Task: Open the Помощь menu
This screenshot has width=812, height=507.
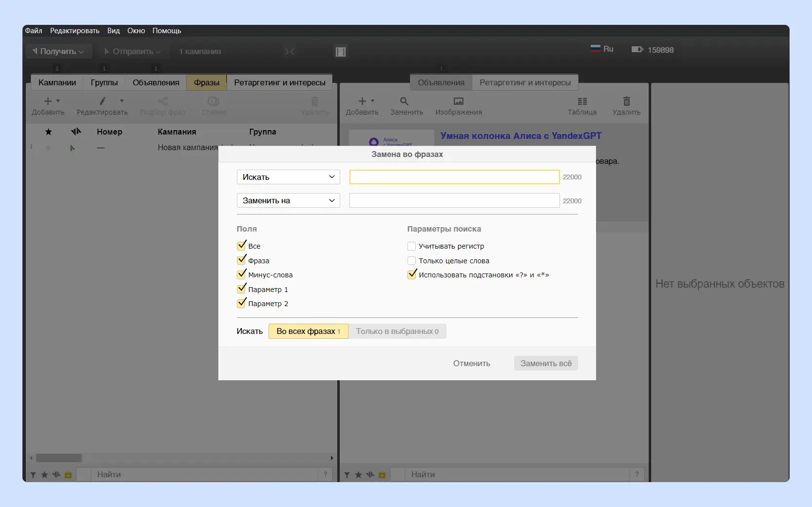Action: click(x=167, y=31)
